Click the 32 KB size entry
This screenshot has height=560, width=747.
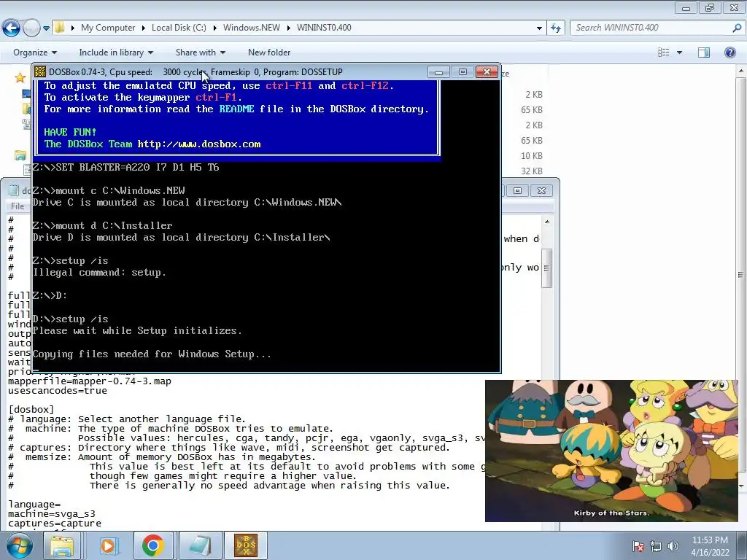tap(532, 171)
